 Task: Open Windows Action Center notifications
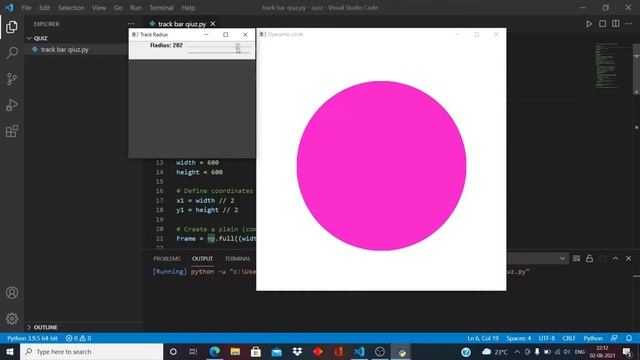(x=627, y=351)
